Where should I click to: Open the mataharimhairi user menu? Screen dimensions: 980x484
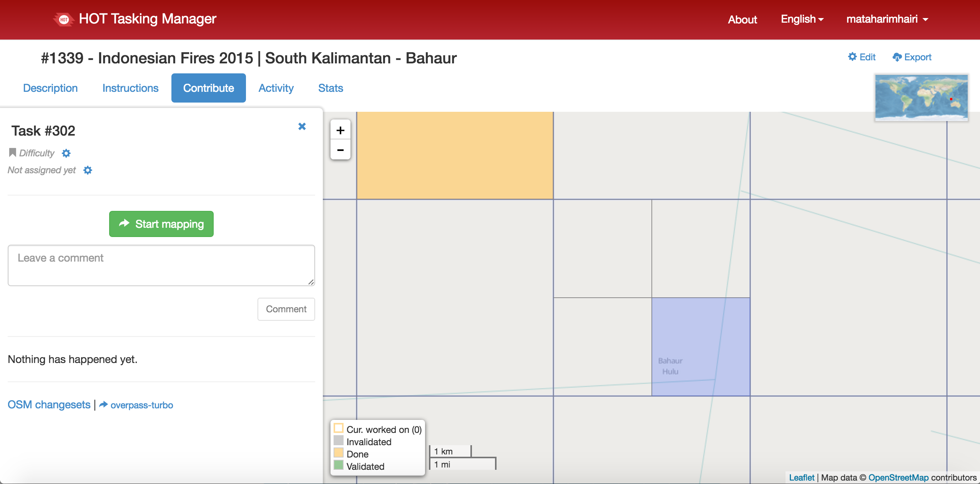click(887, 19)
